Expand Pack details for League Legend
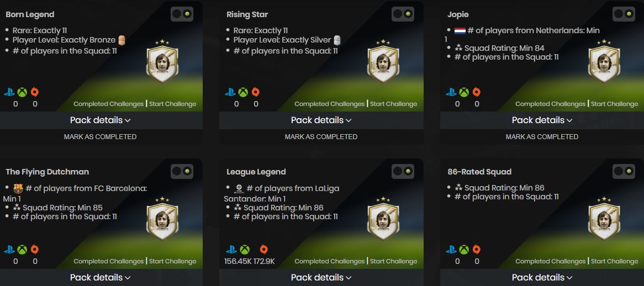 click(321, 277)
